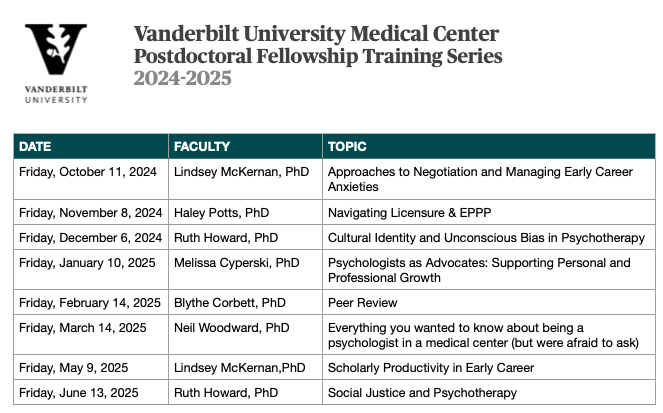Click the Friday, February 14, 2025 date
The image size is (663, 413).
click(90, 302)
